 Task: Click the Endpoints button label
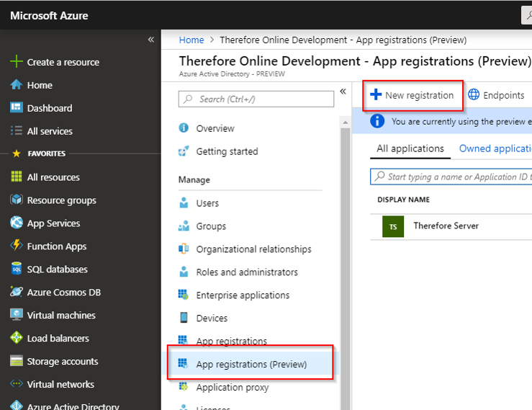pyautogui.click(x=503, y=95)
